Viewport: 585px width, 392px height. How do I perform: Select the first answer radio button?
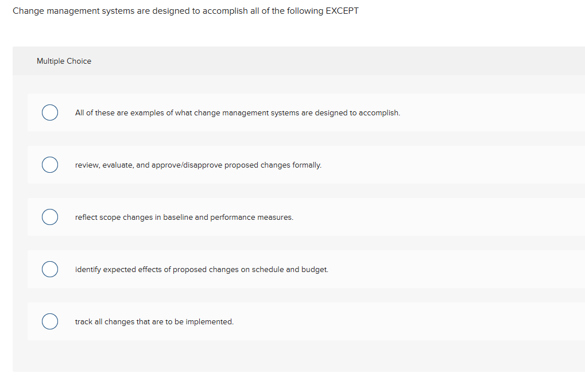[x=50, y=112]
